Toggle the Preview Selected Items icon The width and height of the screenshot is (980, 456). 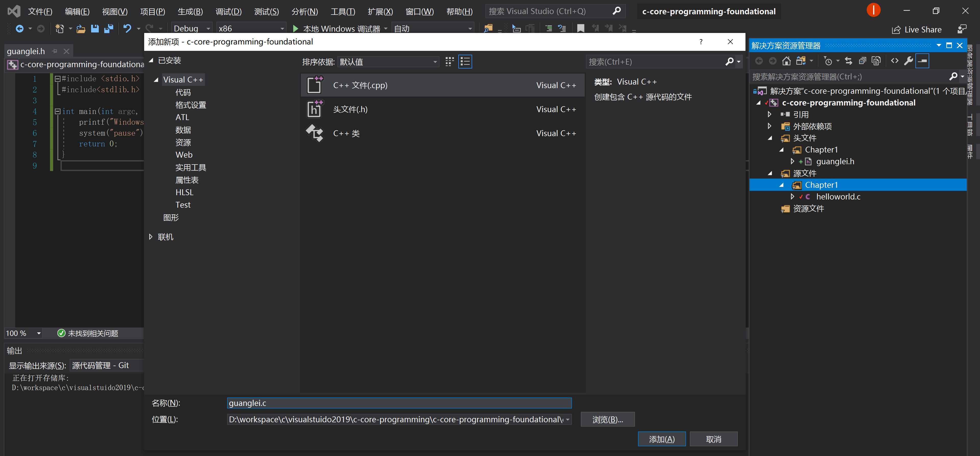click(x=922, y=61)
